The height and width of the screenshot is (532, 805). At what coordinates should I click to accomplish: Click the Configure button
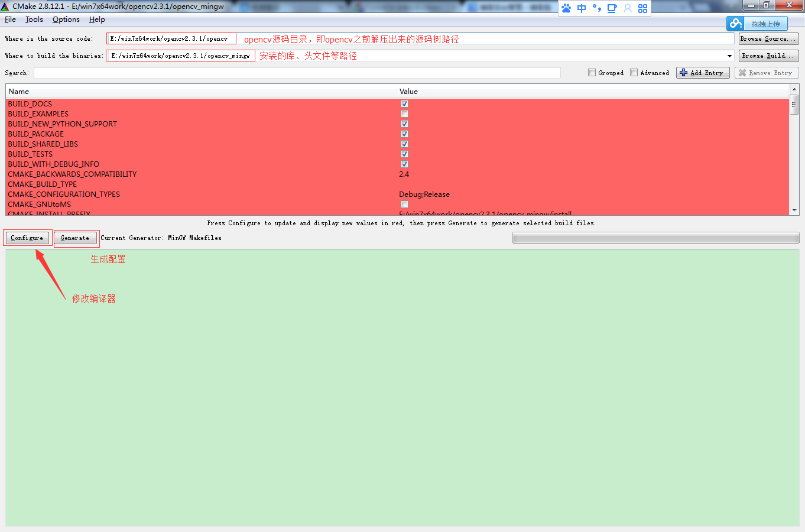coord(27,238)
